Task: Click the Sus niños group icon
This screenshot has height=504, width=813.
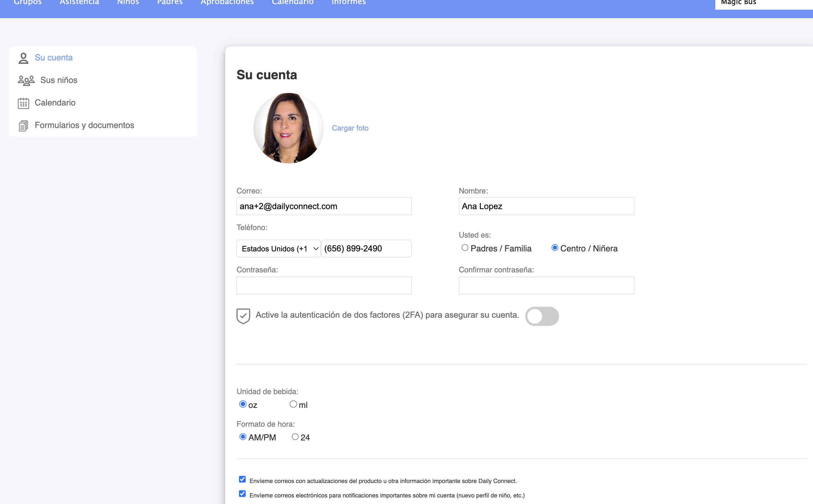Action: [26, 80]
